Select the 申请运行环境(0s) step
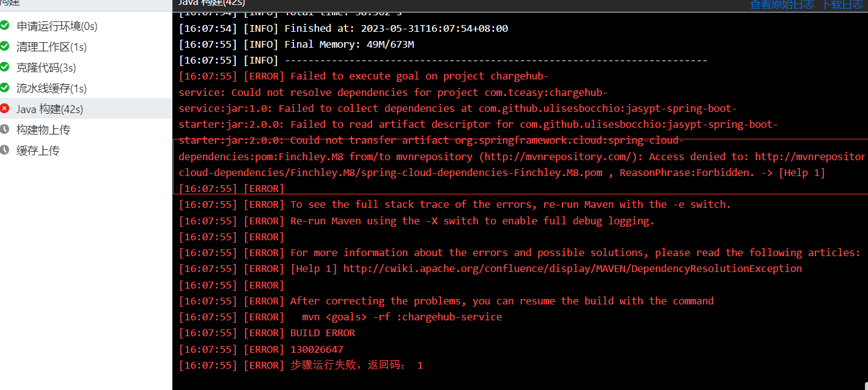 coord(86,26)
